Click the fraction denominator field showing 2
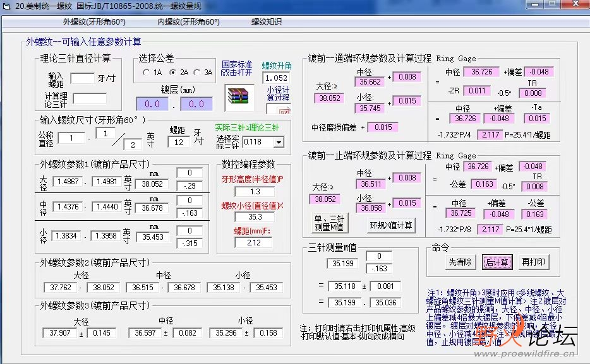Screen dimensions: 590x364 coord(133,144)
